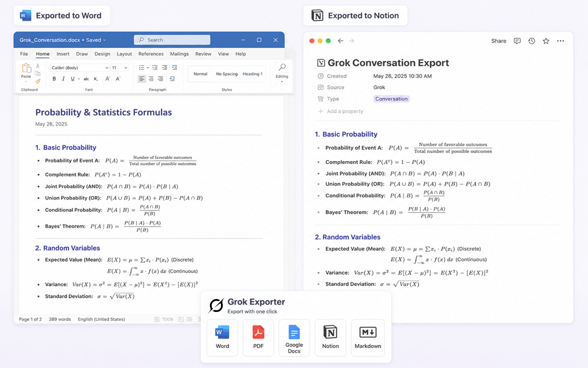Click the Paste clipboard icon in Word
588x368 pixels.
(27, 68)
